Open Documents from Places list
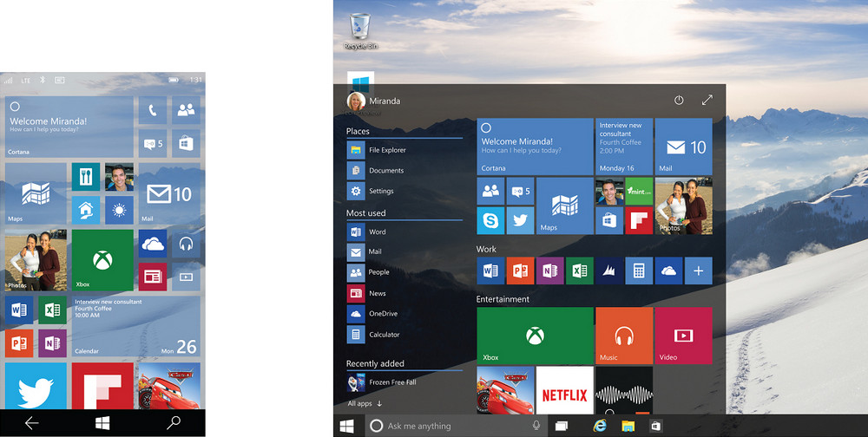This screenshot has height=437, width=868. [x=404, y=170]
